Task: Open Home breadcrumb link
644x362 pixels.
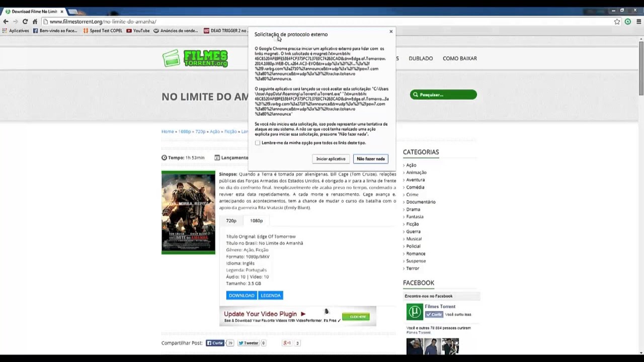Action: (x=168, y=132)
